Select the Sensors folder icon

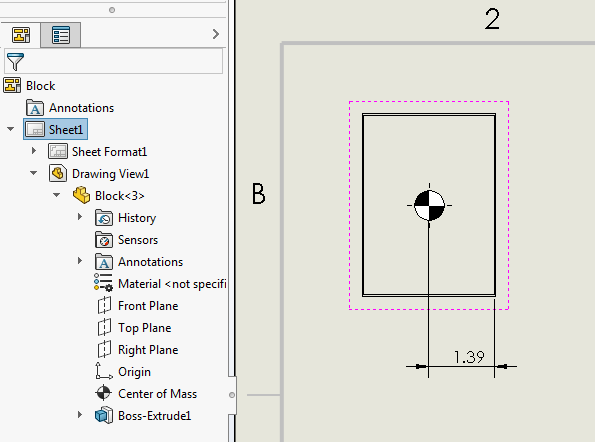104,240
